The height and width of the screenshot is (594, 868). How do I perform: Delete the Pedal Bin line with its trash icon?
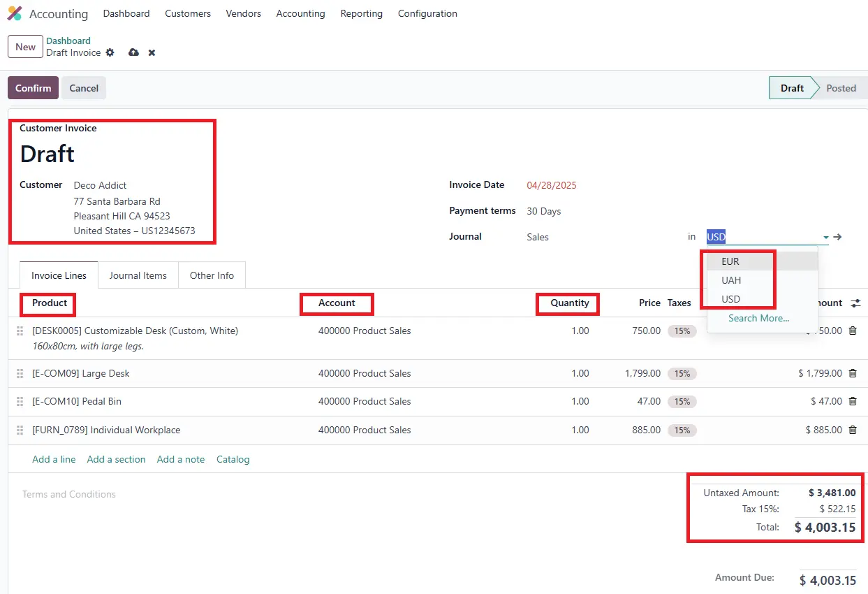[853, 401]
